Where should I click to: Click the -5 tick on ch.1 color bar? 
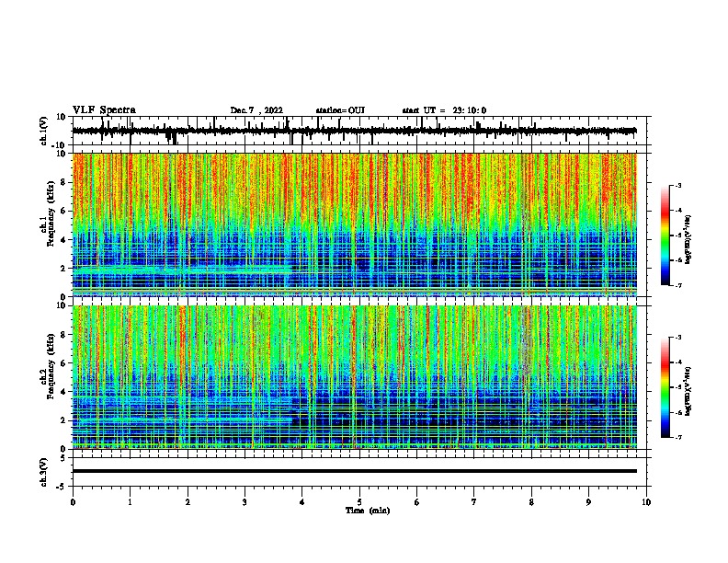(x=677, y=236)
